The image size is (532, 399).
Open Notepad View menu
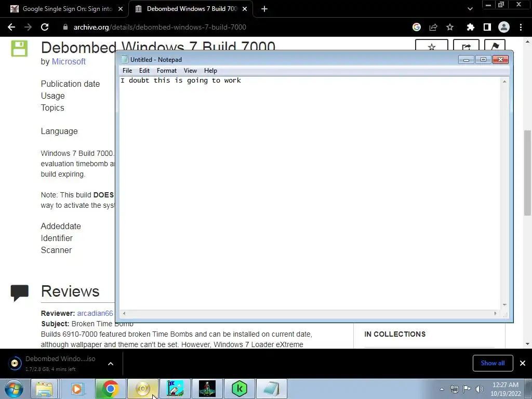190,71
